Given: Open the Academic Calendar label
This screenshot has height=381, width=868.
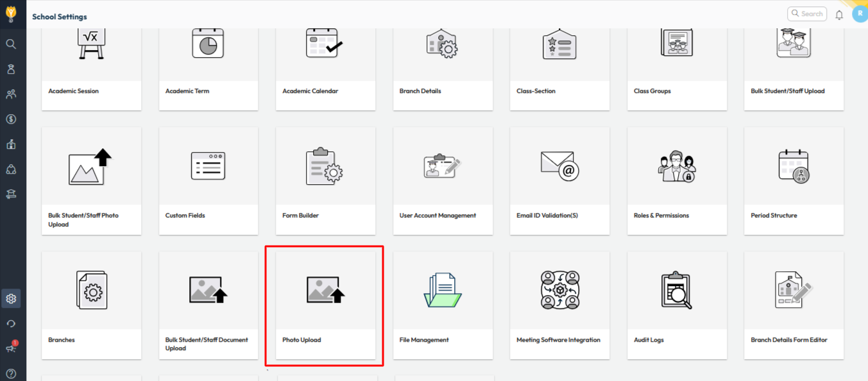Looking at the screenshot, I should [311, 91].
